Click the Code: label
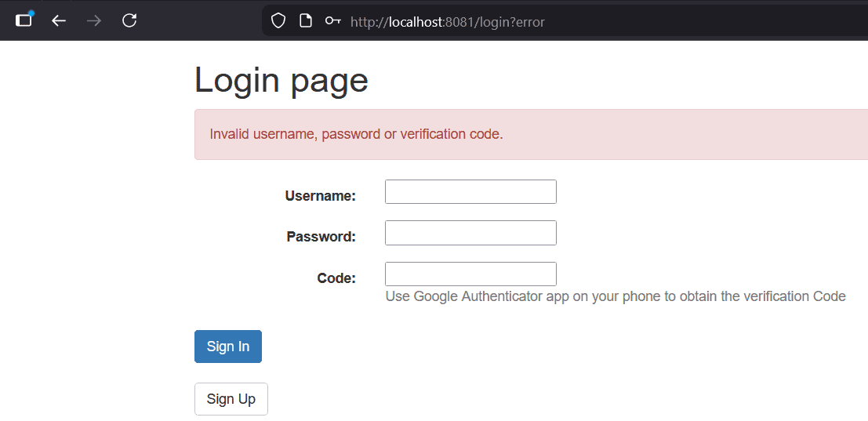The height and width of the screenshot is (421, 868). [336, 278]
